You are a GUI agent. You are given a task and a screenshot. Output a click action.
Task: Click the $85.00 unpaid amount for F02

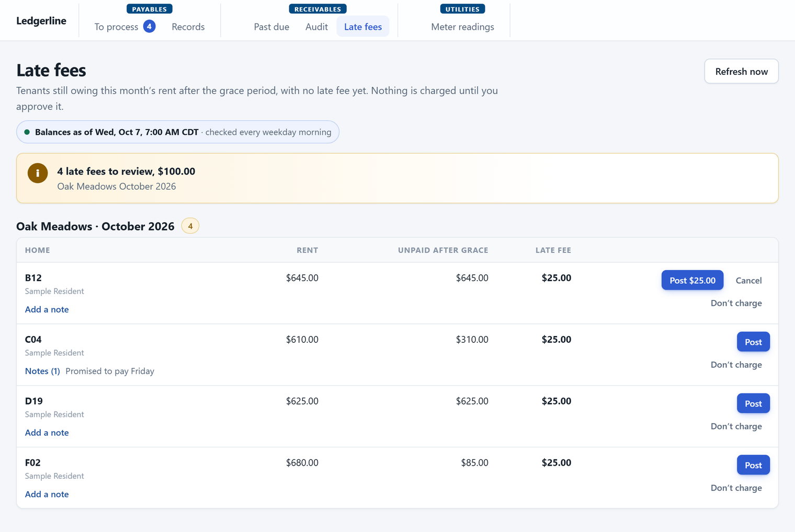tap(475, 463)
